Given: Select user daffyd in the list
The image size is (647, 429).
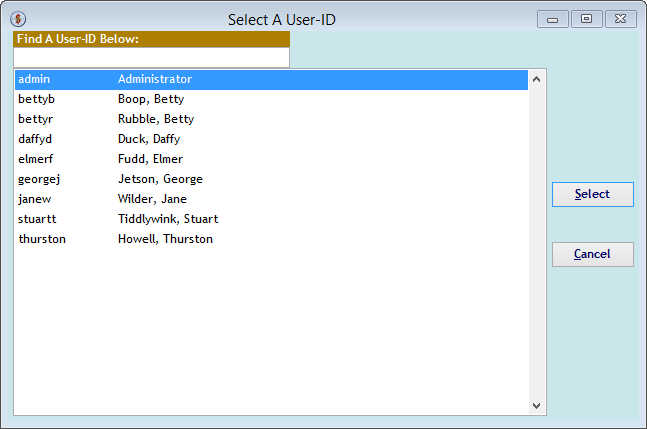Looking at the screenshot, I should pyautogui.click(x=271, y=139).
